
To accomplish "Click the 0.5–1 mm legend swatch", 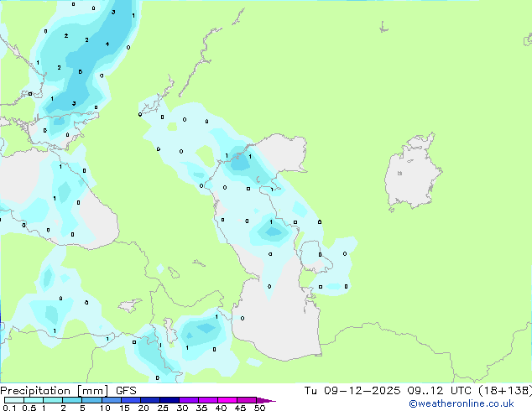I will pyautogui.click(x=34, y=400).
